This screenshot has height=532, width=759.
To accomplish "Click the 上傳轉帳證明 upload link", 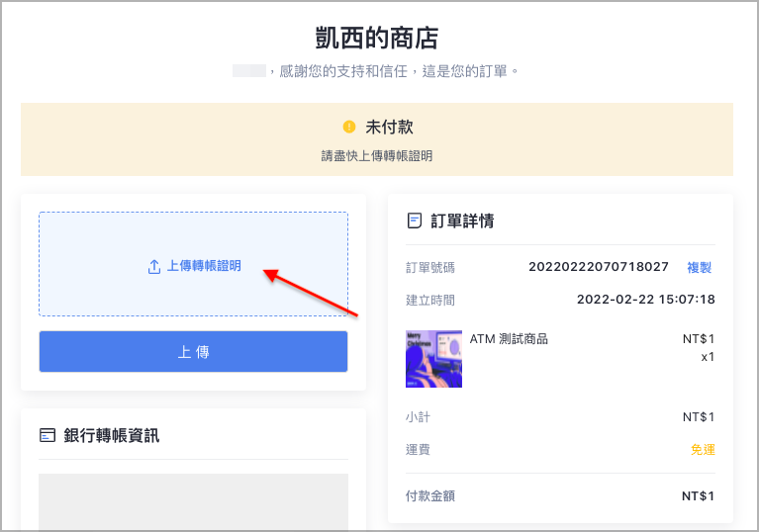I will pyautogui.click(x=204, y=266).
